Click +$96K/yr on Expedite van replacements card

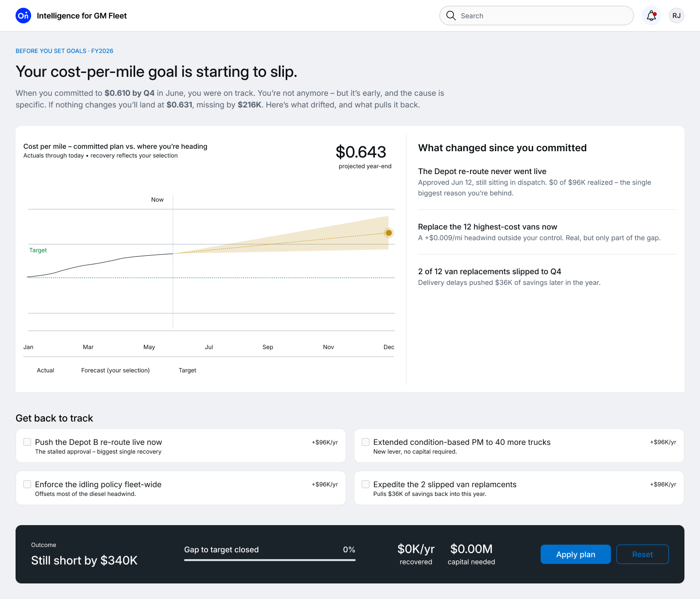click(663, 485)
